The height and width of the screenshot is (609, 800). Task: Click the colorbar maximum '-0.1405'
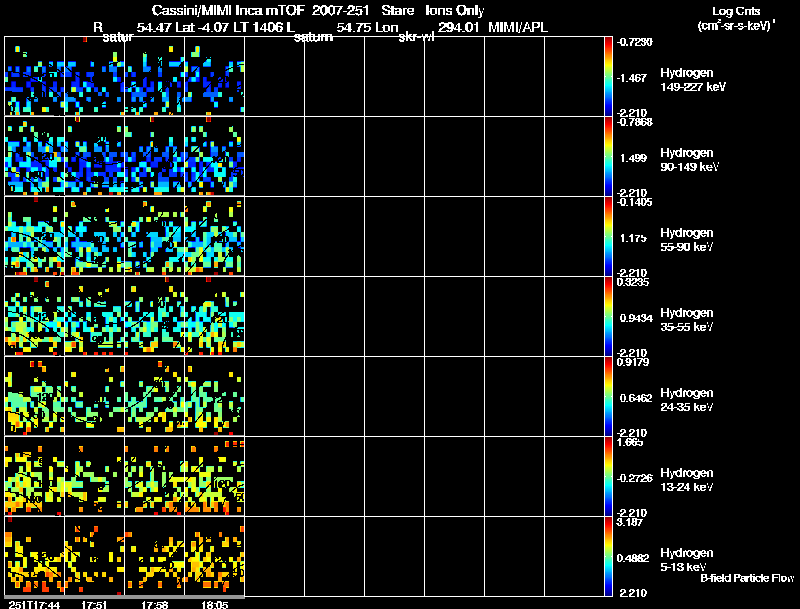(634, 202)
